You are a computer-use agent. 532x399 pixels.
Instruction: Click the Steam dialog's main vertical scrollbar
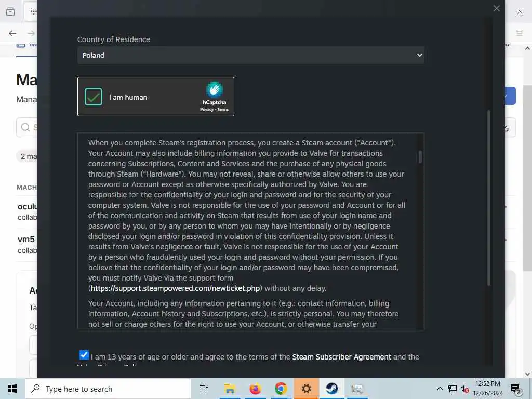click(x=489, y=197)
